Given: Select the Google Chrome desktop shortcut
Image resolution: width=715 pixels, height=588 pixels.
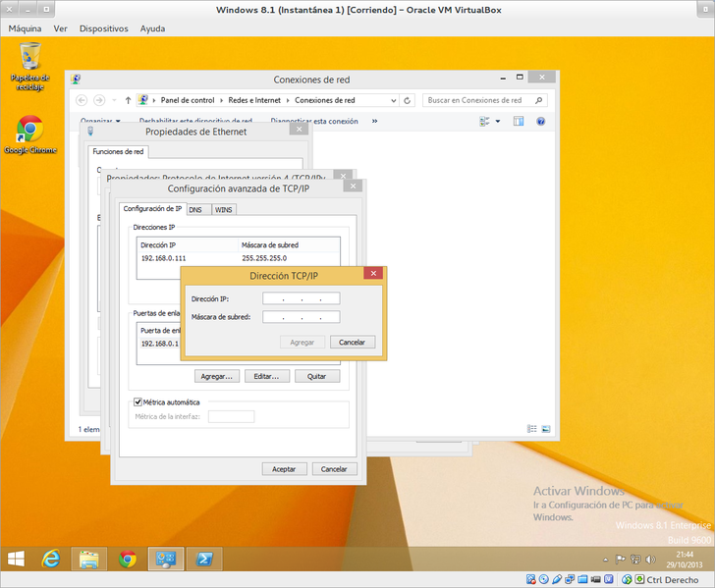Looking at the screenshot, I should (x=30, y=134).
